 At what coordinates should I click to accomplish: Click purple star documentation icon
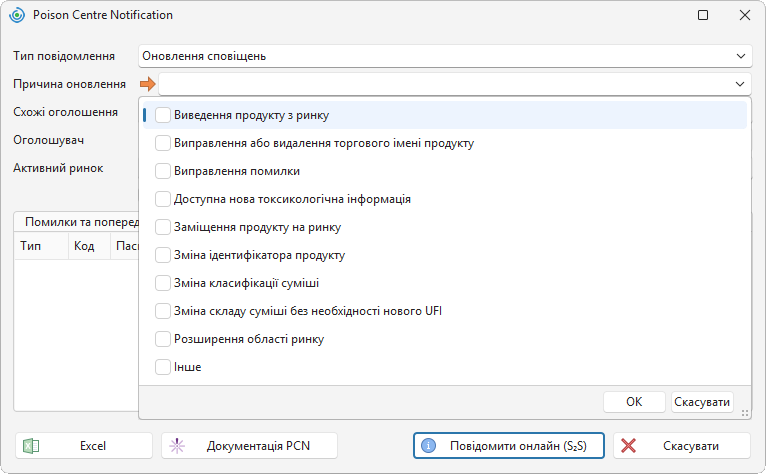[177, 446]
